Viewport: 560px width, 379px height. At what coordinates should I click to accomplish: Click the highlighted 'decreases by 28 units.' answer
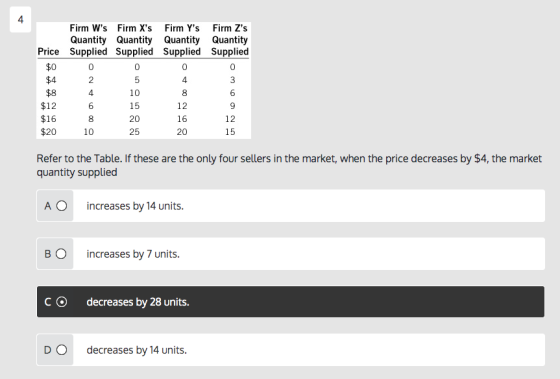click(291, 302)
